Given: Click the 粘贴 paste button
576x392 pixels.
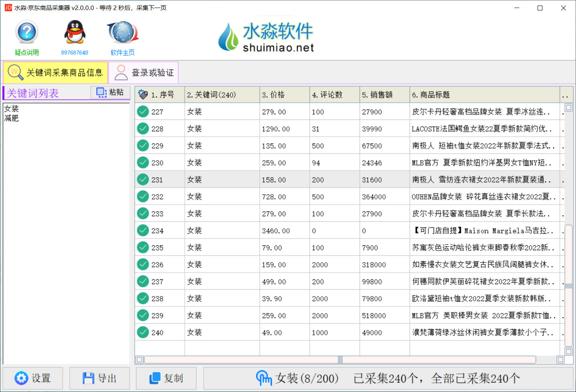Looking at the screenshot, I should tap(110, 92).
